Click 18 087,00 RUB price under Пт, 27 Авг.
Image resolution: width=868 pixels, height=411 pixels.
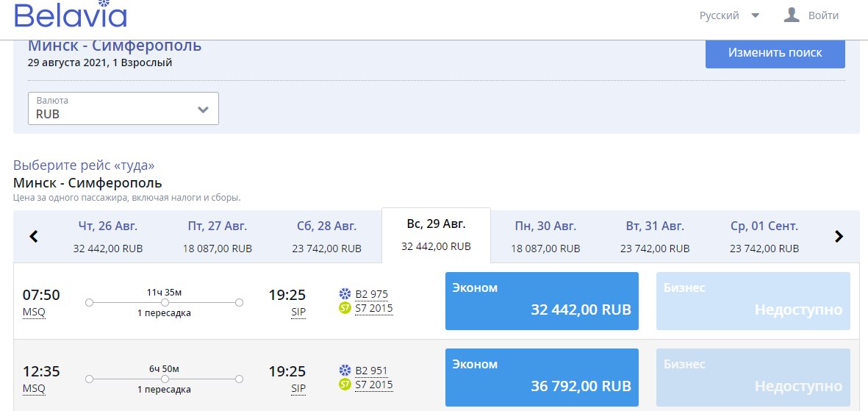tap(218, 249)
